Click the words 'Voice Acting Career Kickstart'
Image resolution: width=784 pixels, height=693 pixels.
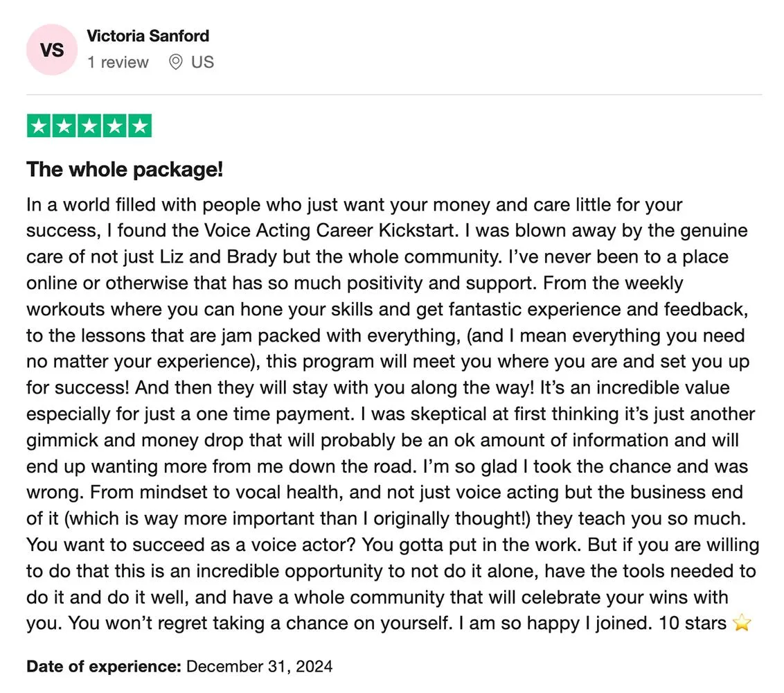(x=330, y=231)
